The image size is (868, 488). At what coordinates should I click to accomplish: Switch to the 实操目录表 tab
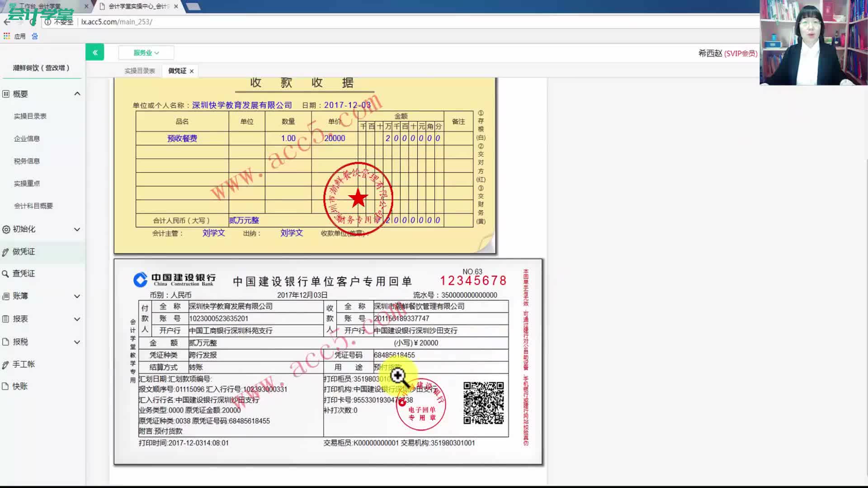(x=140, y=70)
